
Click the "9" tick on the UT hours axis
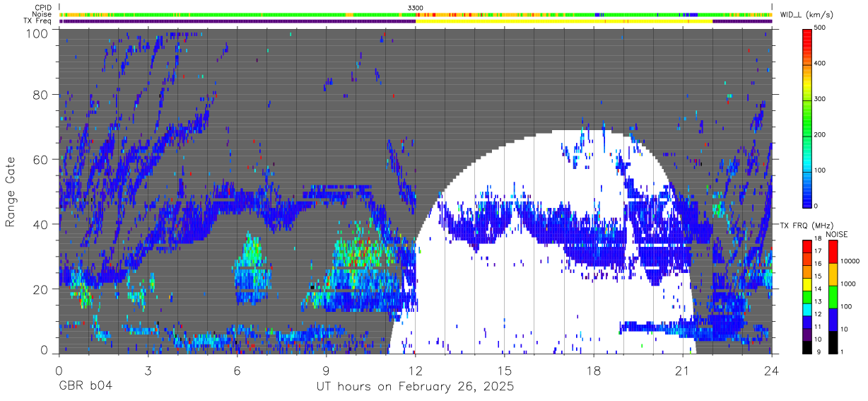click(327, 370)
